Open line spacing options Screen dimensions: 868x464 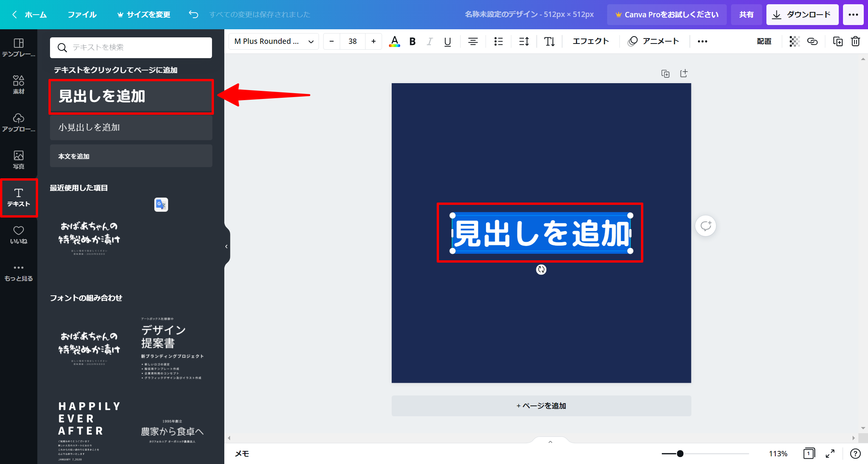[524, 41]
